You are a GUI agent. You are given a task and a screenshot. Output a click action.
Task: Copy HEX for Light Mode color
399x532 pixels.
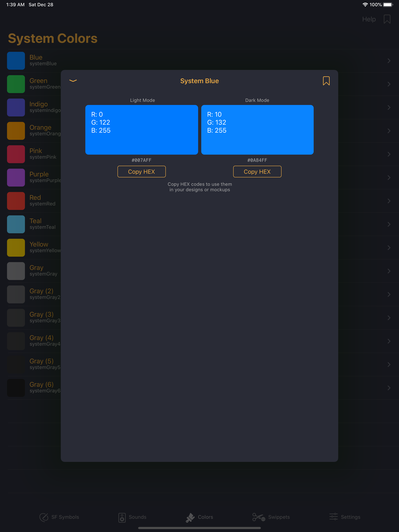141,172
